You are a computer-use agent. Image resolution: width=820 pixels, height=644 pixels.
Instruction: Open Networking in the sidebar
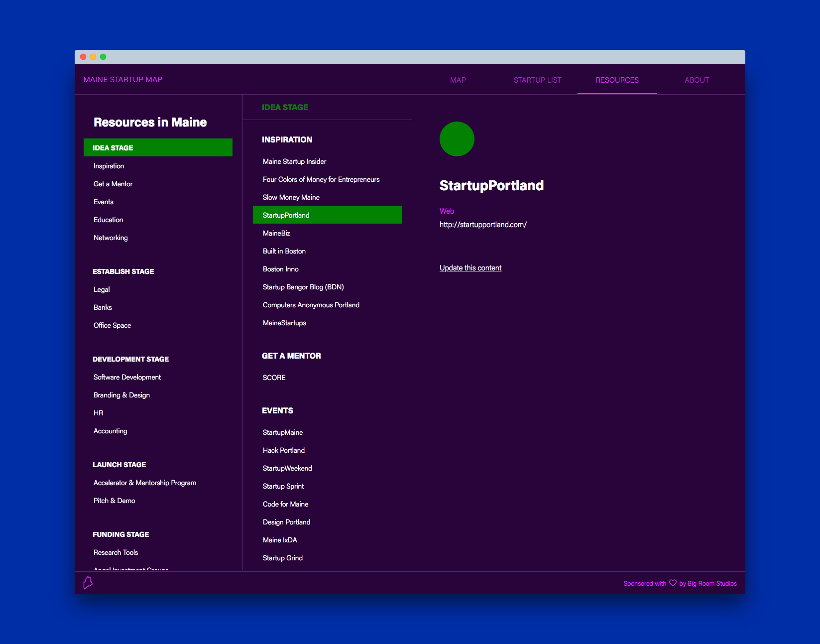pos(111,238)
